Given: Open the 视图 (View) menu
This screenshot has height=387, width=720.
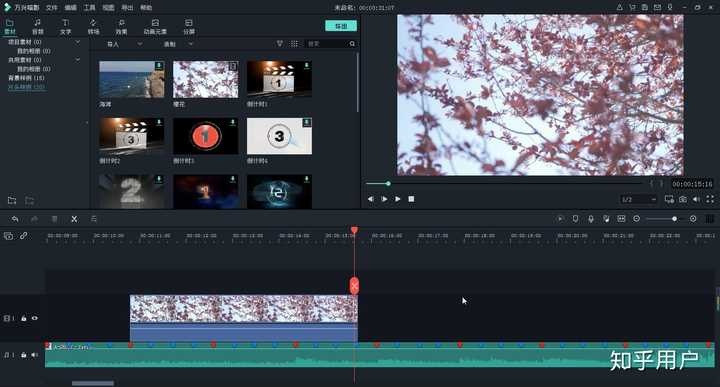Looking at the screenshot, I should (x=108, y=8).
